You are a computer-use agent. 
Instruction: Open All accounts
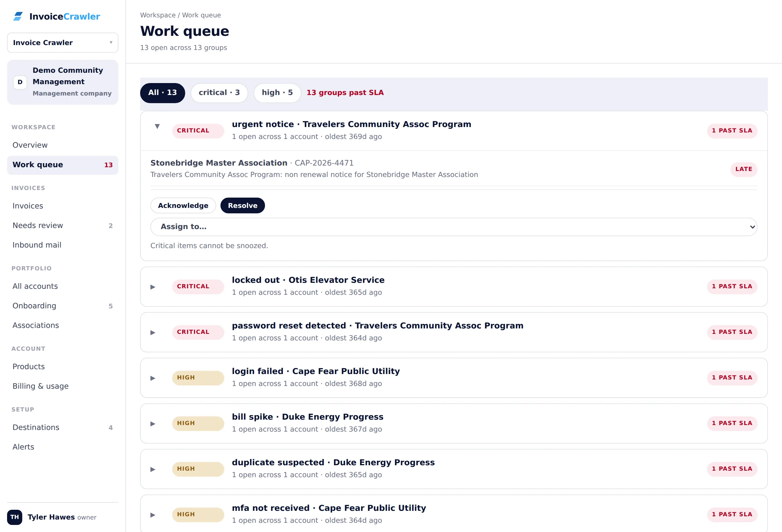point(62,286)
